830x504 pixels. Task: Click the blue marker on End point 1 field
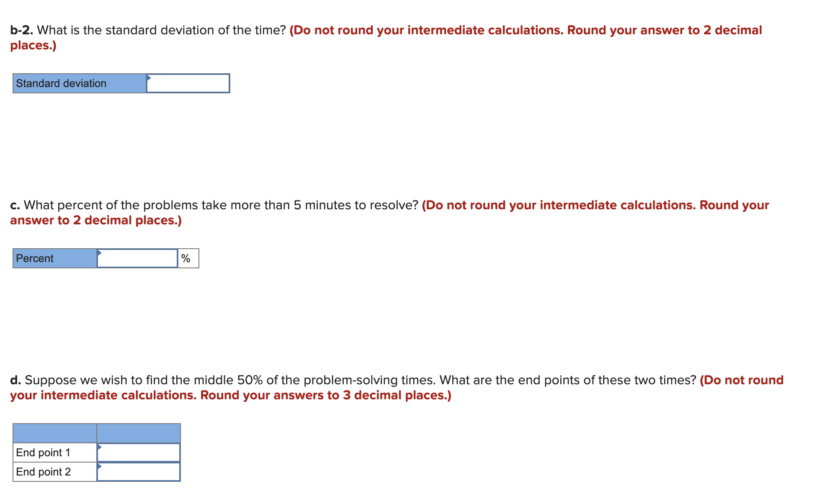[100, 447]
